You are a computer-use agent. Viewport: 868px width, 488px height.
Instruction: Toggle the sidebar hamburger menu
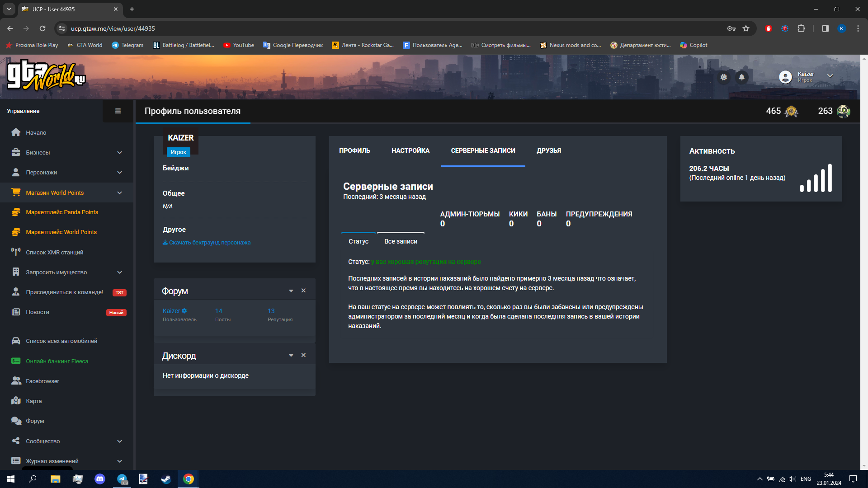(118, 111)
